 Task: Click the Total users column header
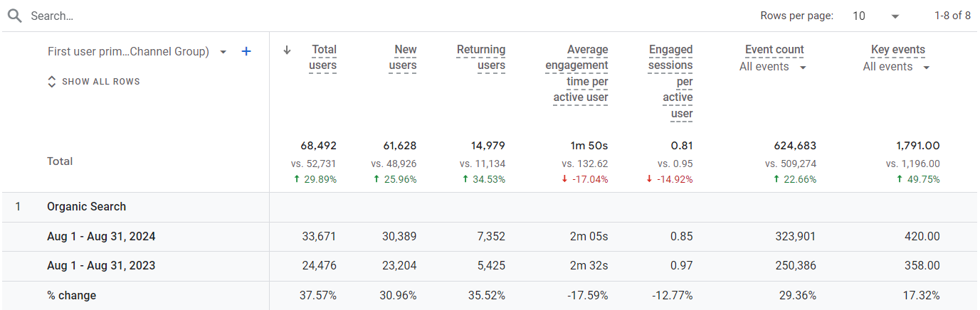(323, 58)
